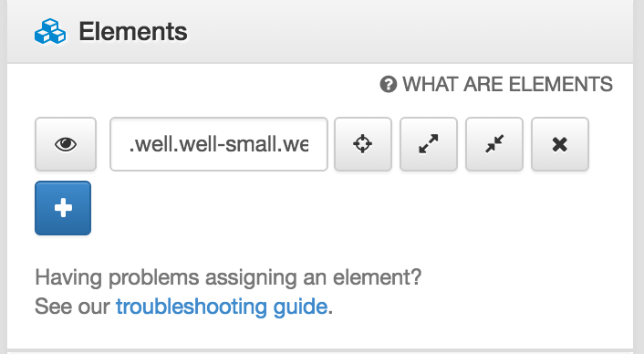Select parent element with the expand arrows icon
This screenshot has width=644, height=354.
(x=429, y=144)
